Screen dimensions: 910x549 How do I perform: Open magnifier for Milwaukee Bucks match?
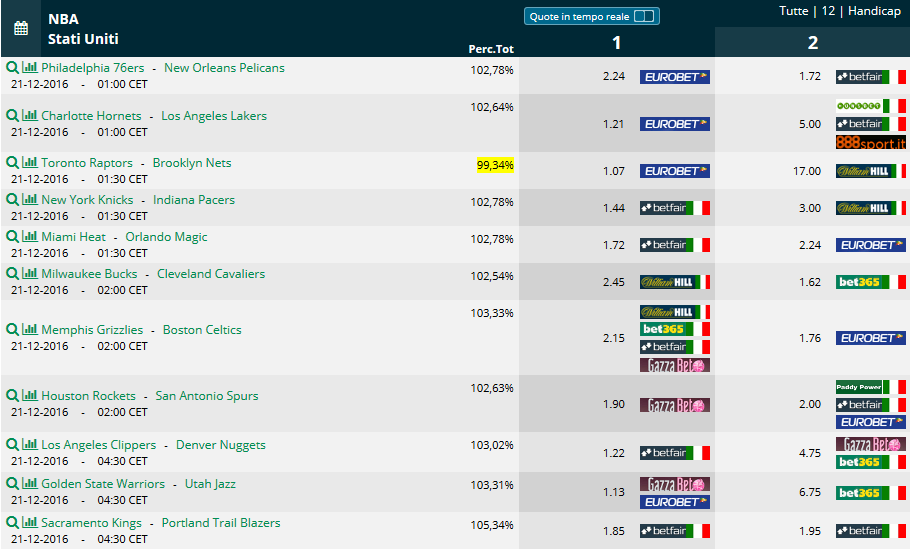[12, 273]
